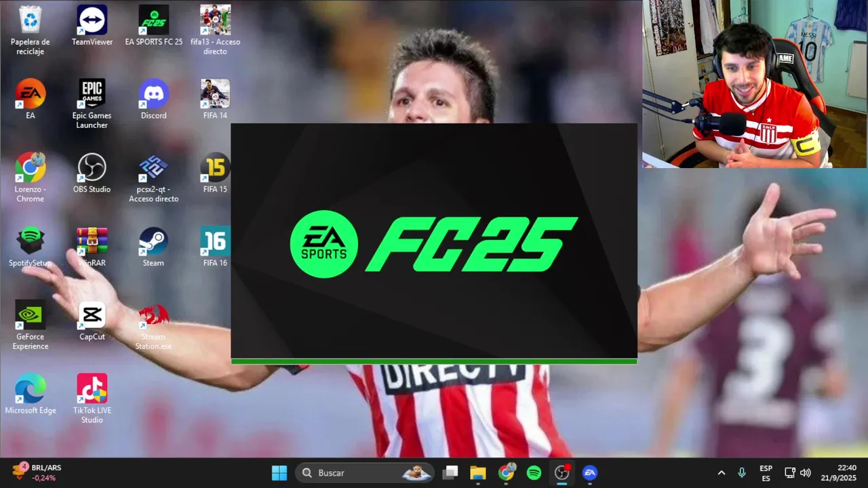Open the Discord desktop shortcut
Viewport: 868px width, 488px height.
pos(154,99)
